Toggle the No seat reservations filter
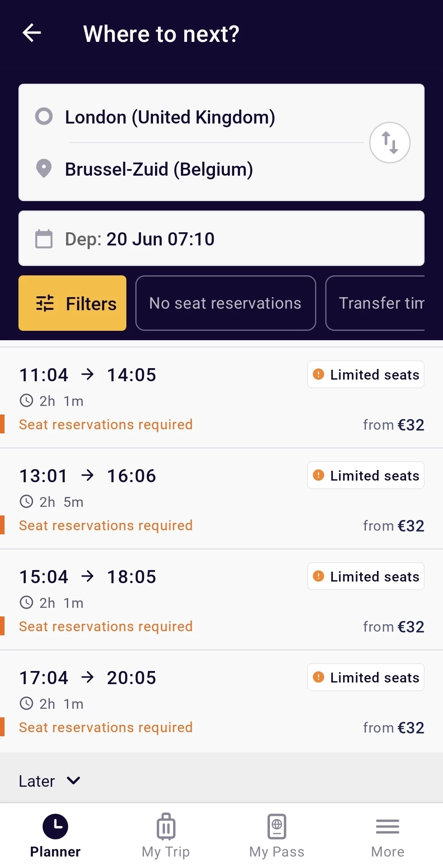Image resolution: width=443 pixels, height=868 pixels. coord(225,303)
